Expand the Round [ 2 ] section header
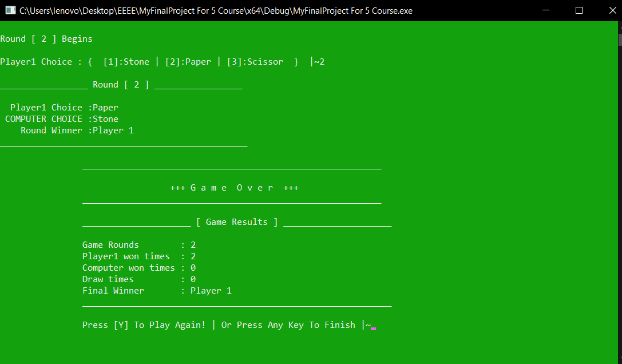622x364 pixels. pos(121,84)
